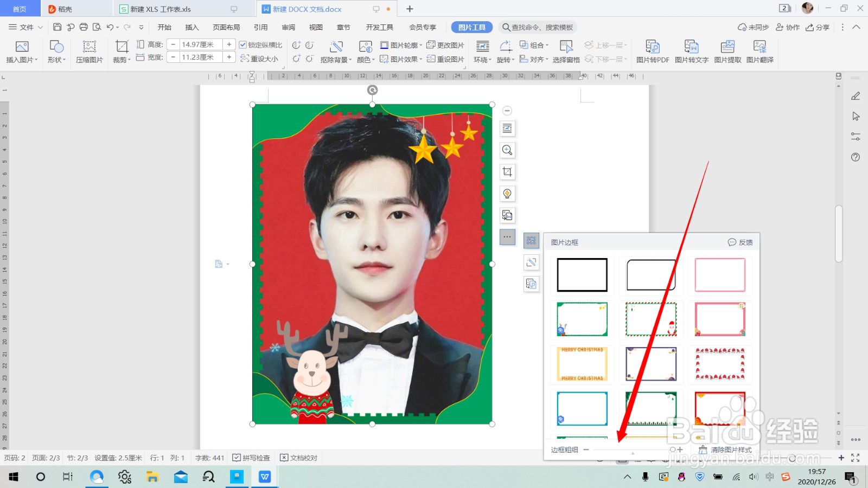Select the plain black rectangle border
The width and height of the screenshot is (868, 488).
582,275
